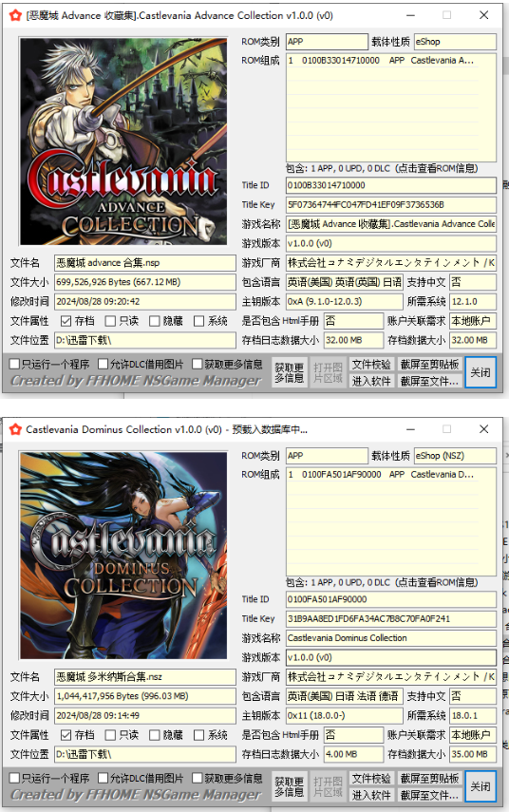Viewport: 509px width, 812px height.
Task: Click 获取更多信息 button in Advance Collection window
Action: coord(289,372)
